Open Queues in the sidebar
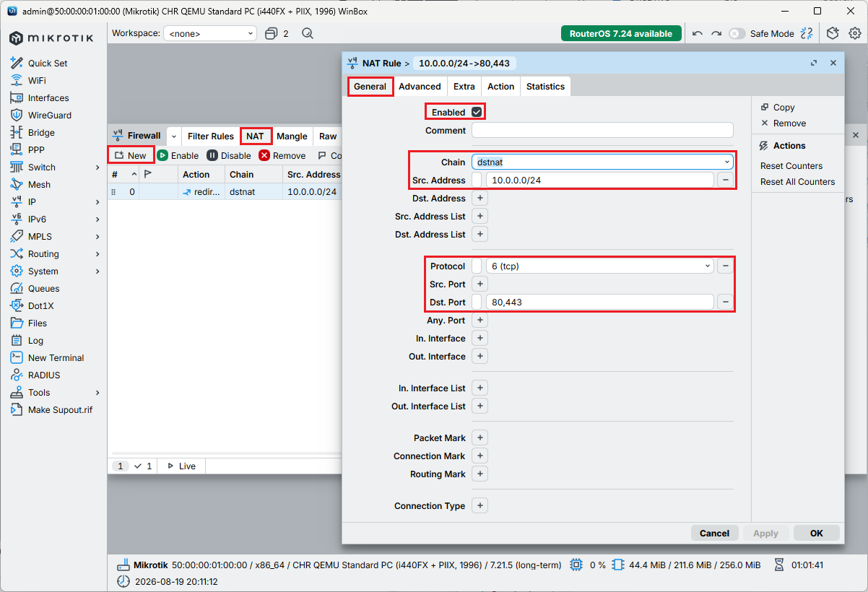The height and width of the screenshot is (592, 868). point(43,288)
